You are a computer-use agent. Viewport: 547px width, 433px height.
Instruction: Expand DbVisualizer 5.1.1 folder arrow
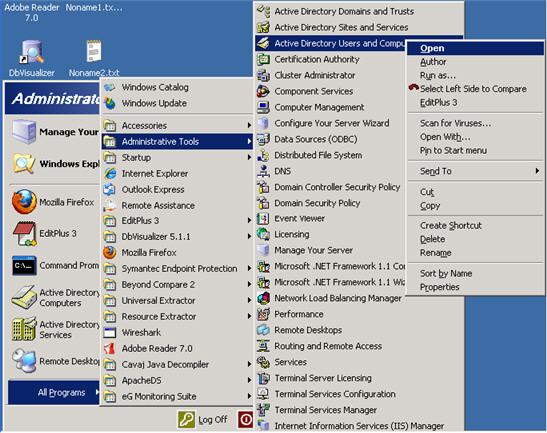[x=249, y=237]
